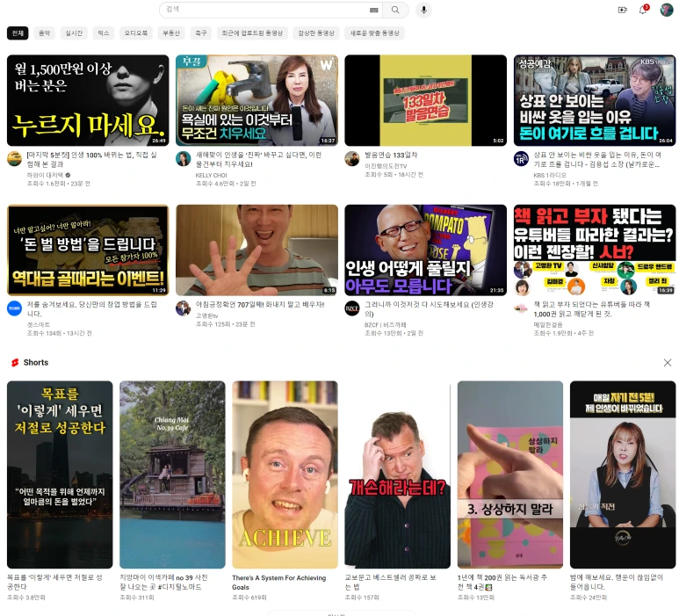Play the thumbnail of man showing five fingers
The width and height of the screenshot is (679, 616).
256,250
